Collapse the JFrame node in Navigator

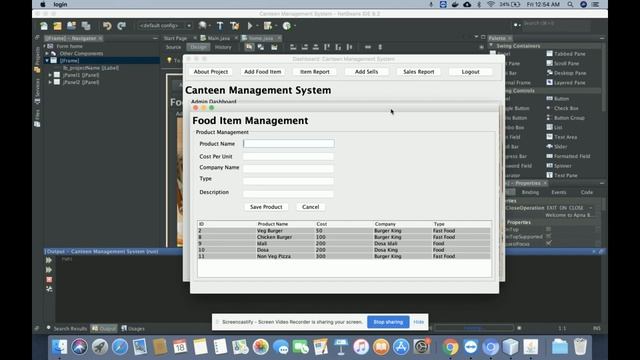click(47, 60)
